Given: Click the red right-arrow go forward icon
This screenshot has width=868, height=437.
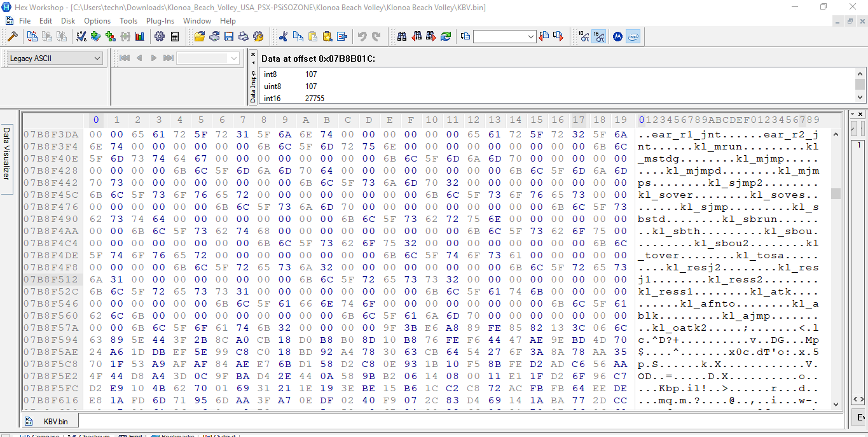Looking at the screenshot, I should [x=558, y=36].
